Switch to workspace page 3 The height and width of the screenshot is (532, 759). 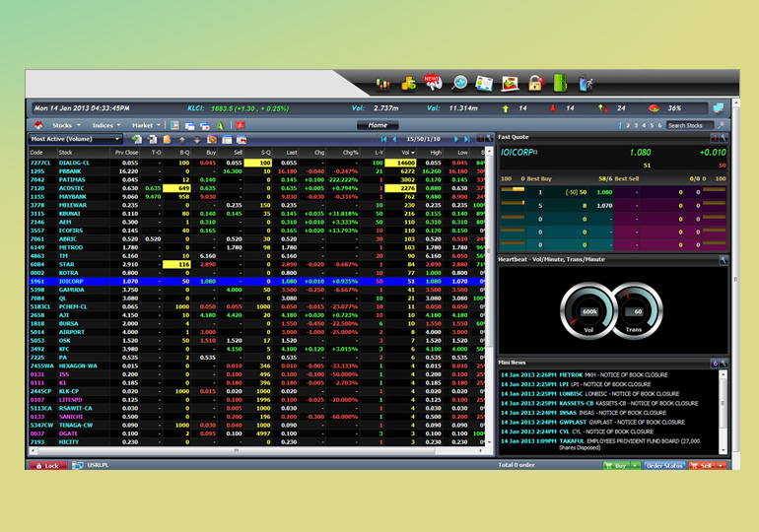point(638,126)
